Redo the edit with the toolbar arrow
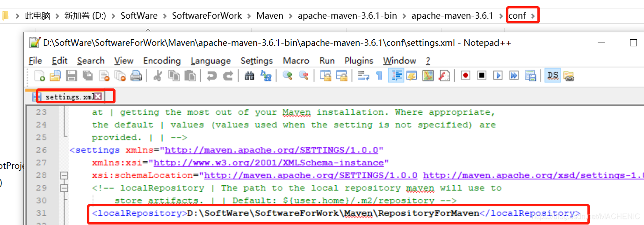Image resolution: width=644 pixels, height=225 pixels. tap(228, 76)
